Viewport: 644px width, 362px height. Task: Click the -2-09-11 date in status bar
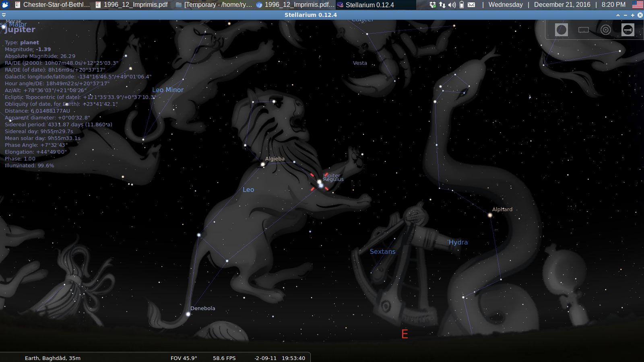coord(265,358)
